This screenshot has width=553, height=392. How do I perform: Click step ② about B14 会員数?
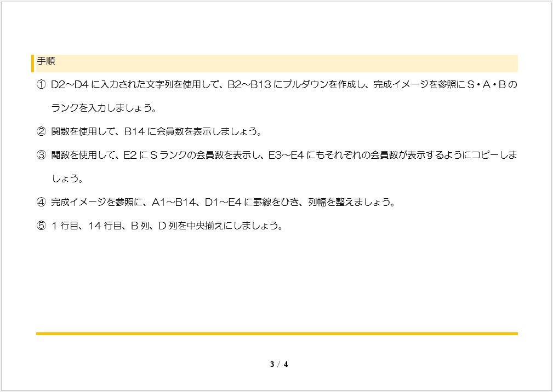coord(150,131)
